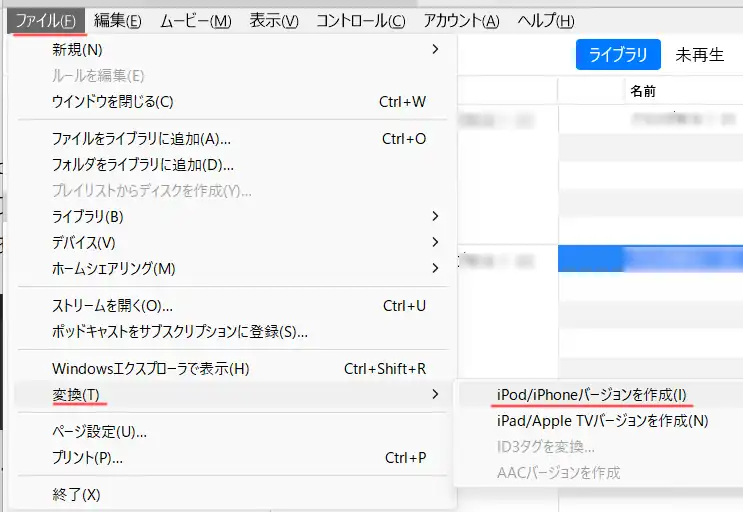Click Windowsエクスプローラで表示(H)
Image resolution: width=743 pixels, height=512 pixels.
coord(150,368)
